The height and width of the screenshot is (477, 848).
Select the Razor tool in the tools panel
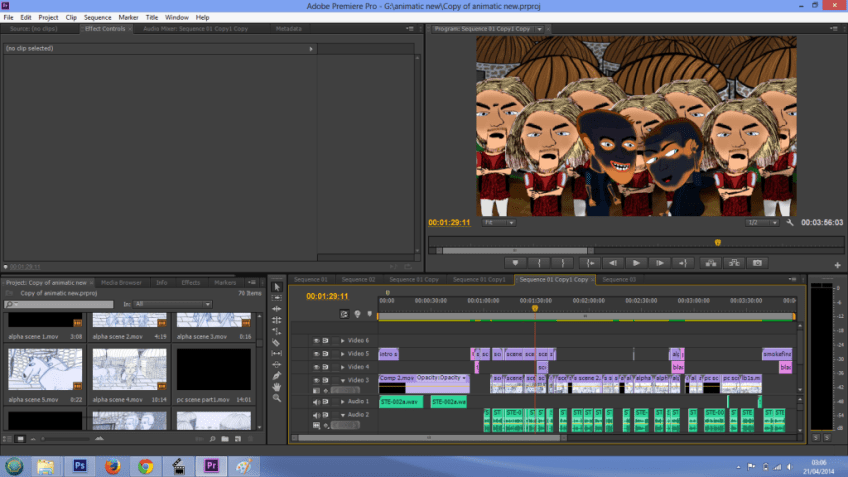pyautogui.click(x=277, y=342)
